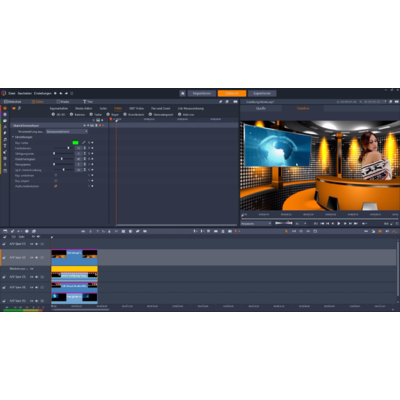Click the trash delete icon in timeline toolbar
This screenshot has width=400, height=400.
(x=223, y=231)
